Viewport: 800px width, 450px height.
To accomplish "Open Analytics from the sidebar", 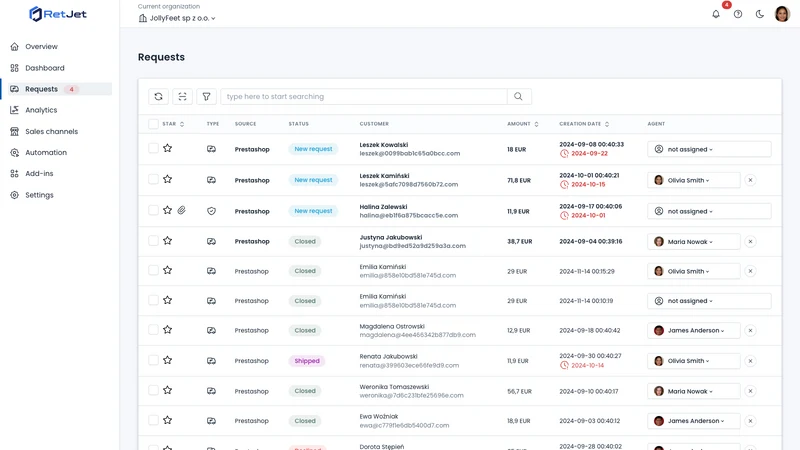I will pos(41,110).
